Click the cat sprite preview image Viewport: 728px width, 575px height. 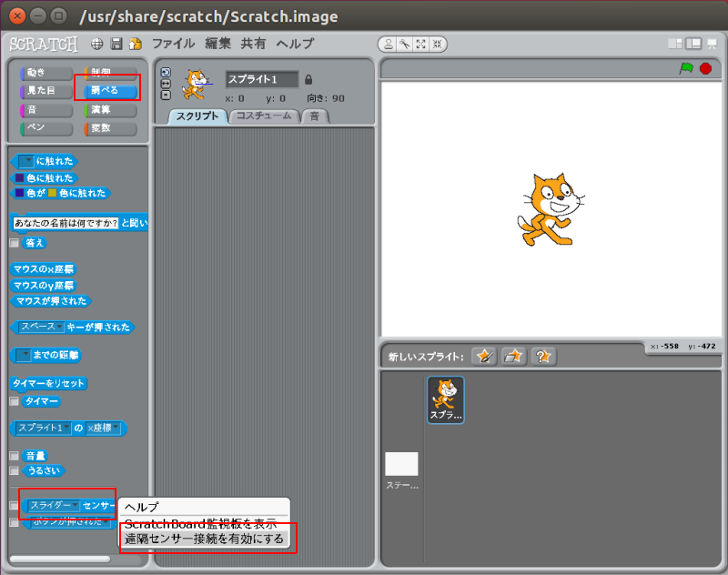[x=196, y=85]
